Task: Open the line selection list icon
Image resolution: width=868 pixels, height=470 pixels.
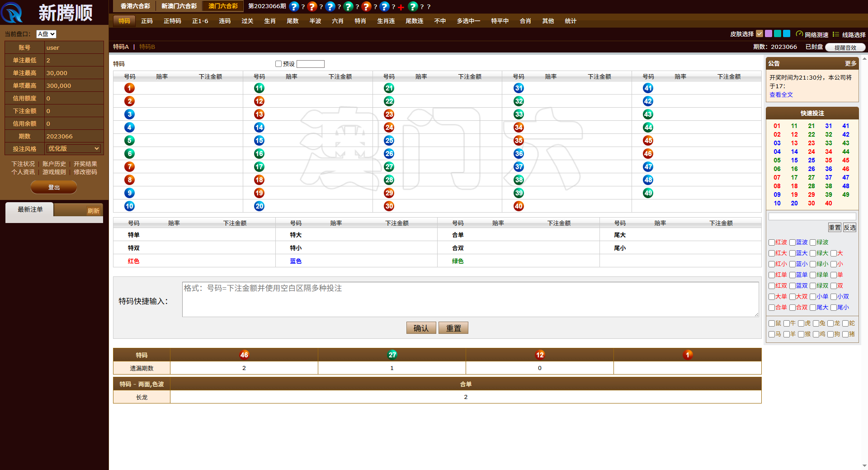Action: [836, 34]
